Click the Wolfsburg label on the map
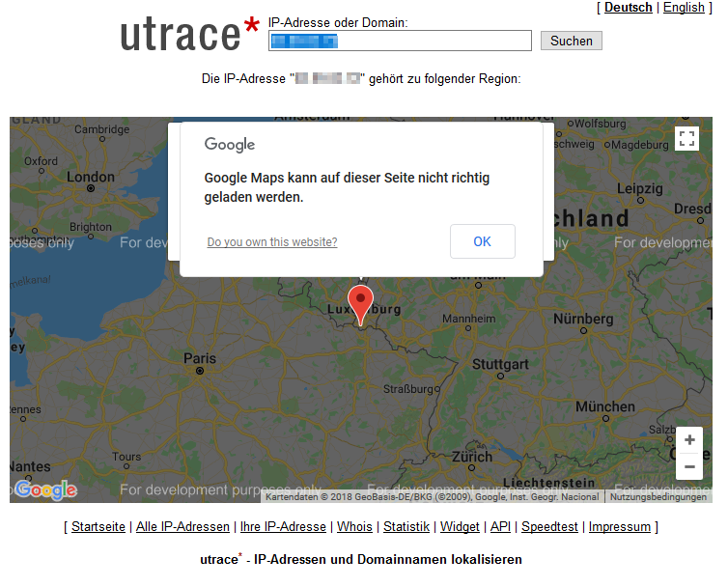 601,124
